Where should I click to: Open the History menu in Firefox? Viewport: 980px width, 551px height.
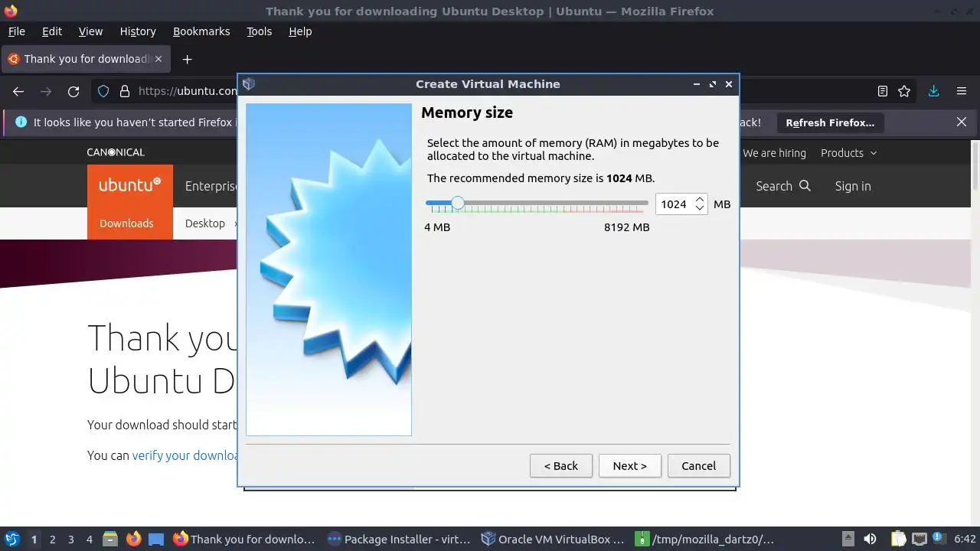(138, 31)
